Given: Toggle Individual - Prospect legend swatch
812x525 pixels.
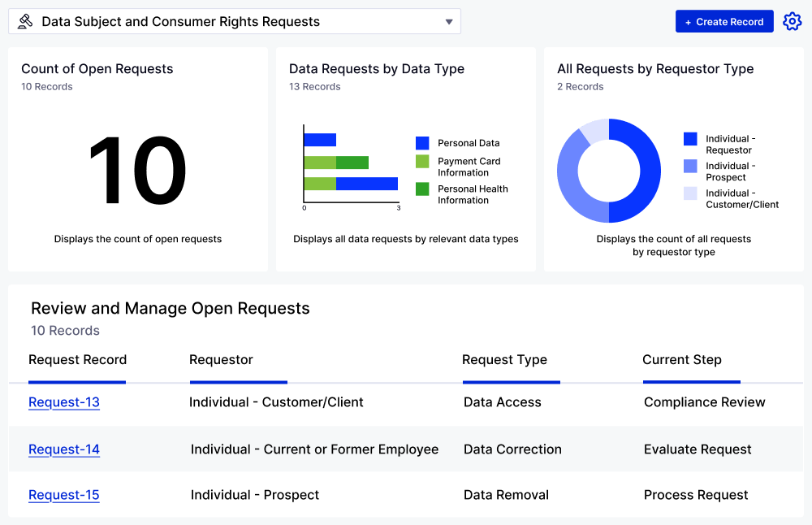Looking at the screenshot, I should tap(690, 166).
